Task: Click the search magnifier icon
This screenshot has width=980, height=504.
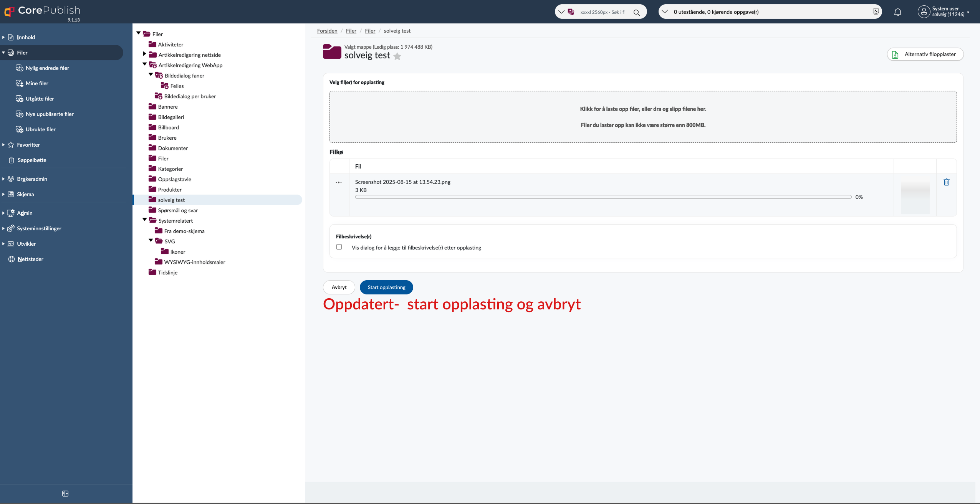Action: tap(636, 12)
